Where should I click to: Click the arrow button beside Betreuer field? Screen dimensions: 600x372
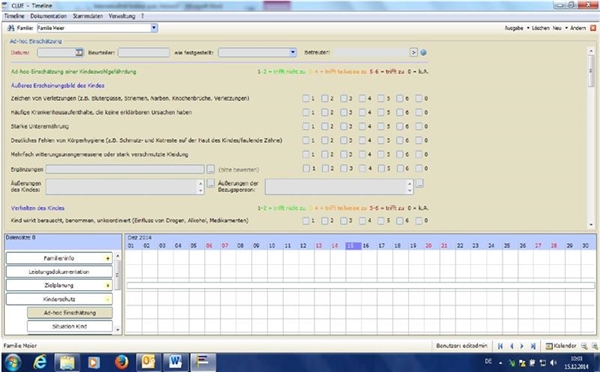click(x=413, y=52)
